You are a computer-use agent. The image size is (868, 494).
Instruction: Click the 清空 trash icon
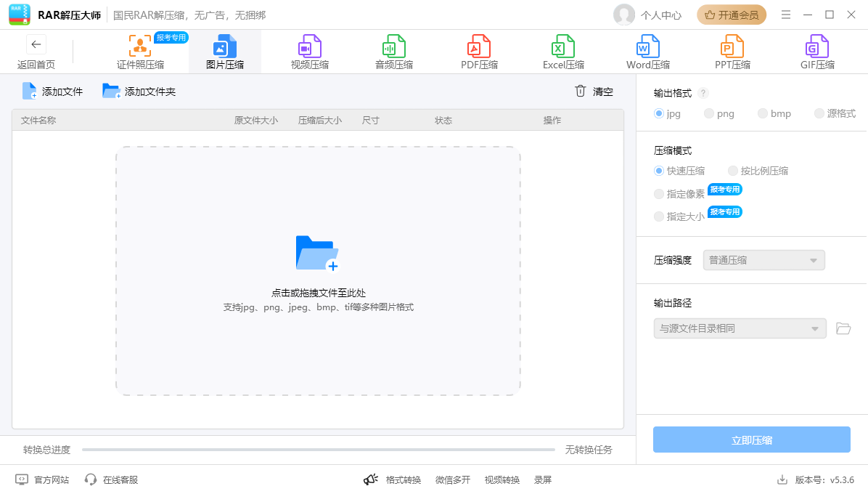[x=580, y=91]
